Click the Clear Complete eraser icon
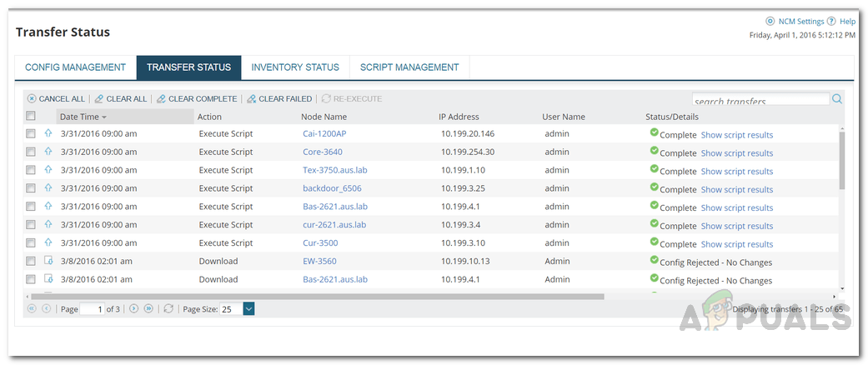The height and width of the screenshot is (365, 868). click(162, 98)
